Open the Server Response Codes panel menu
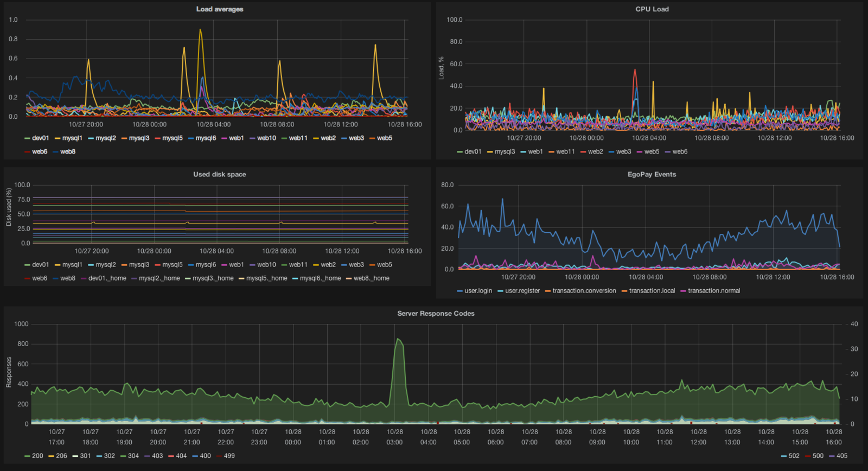The image size is (868, 471). [x=436, y=314]
